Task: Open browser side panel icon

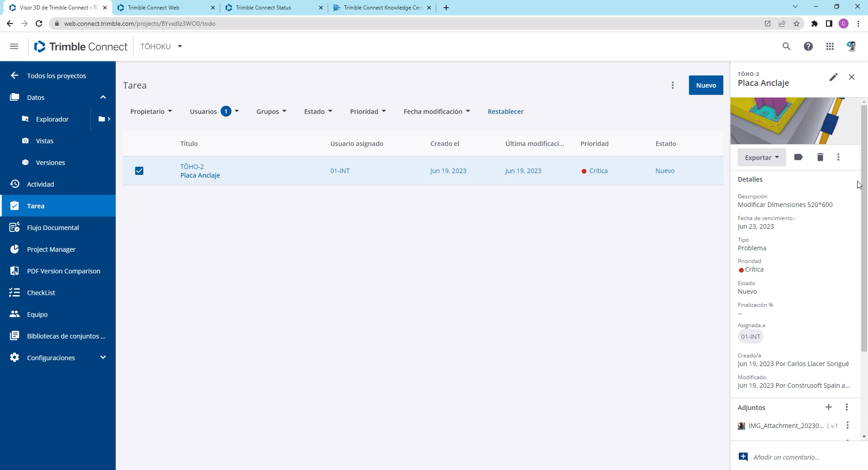Action: tap(829, 23)
